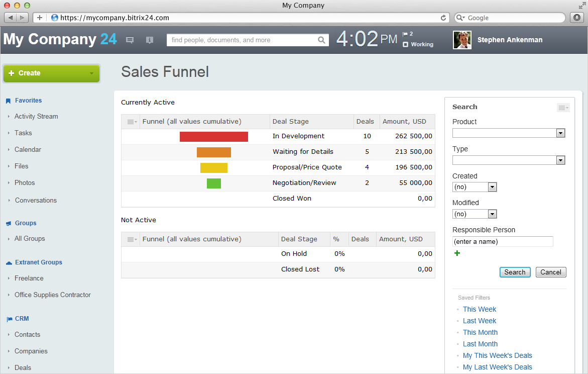Open Contacts under CRM

[x=28, y=335]
